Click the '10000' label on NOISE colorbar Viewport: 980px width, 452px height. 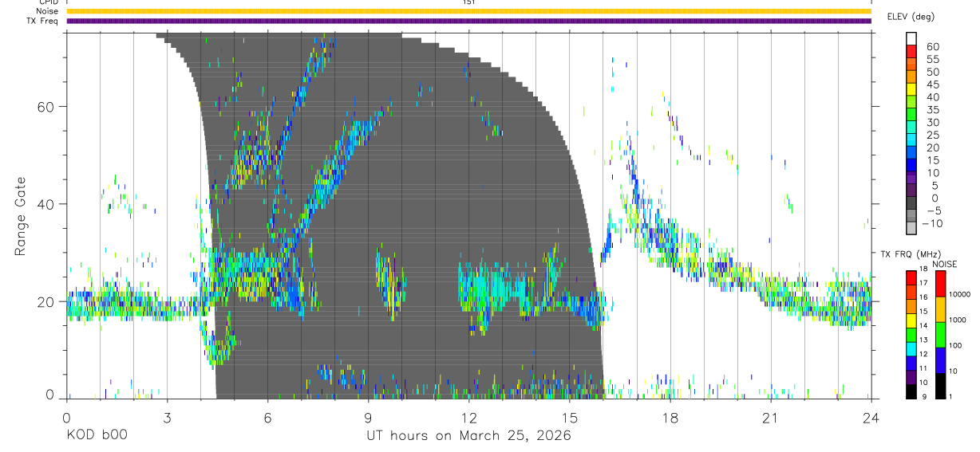(960, 294)
